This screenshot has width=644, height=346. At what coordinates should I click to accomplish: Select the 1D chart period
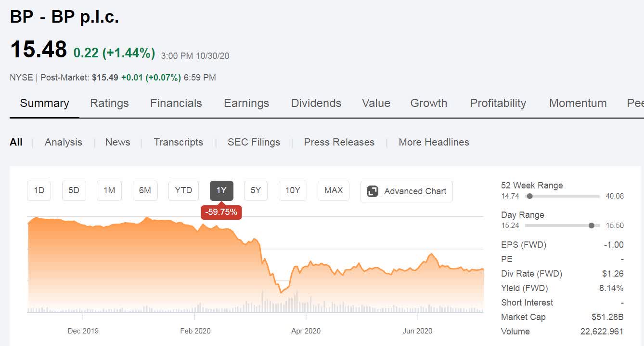39,190
